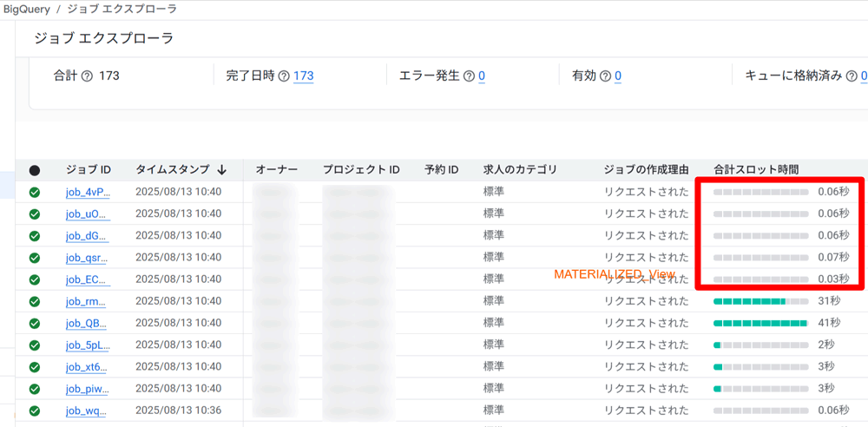Click the slot time bar in job_xt6 row

pos(760,366)
